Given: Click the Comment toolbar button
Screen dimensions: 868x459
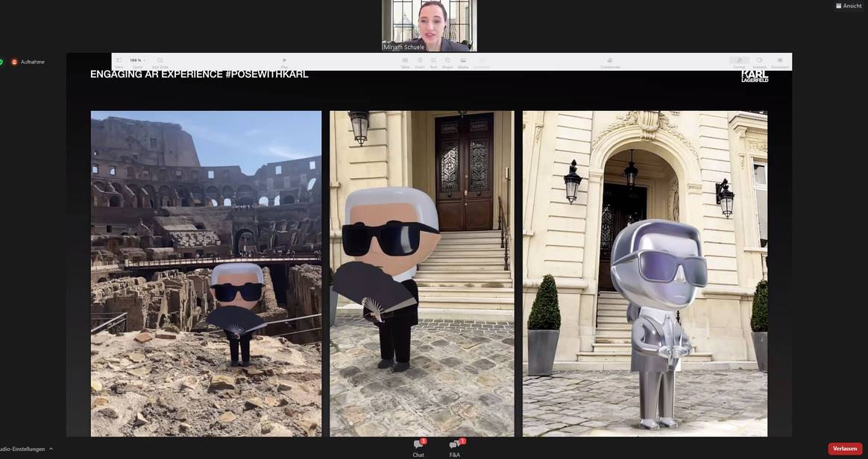Looking at the screenshot, I should point(482,63).
